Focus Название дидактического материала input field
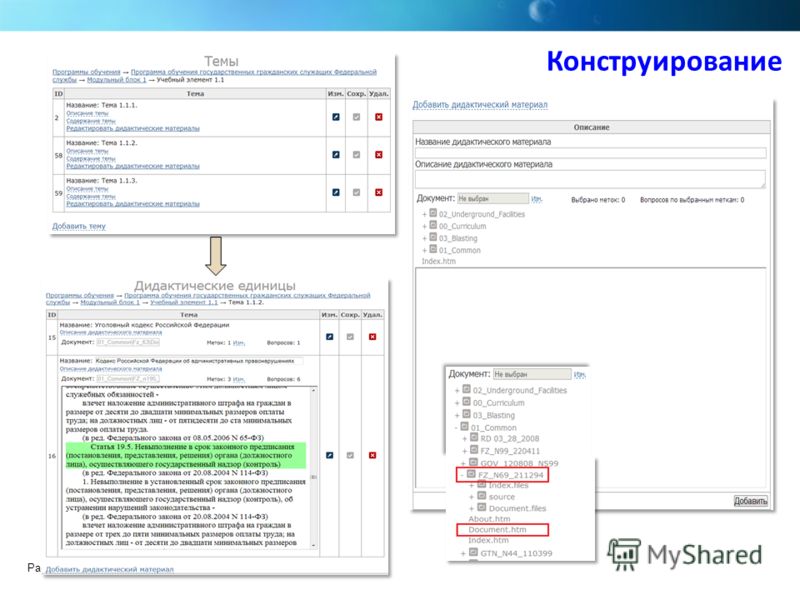 (x=591, y=153)
